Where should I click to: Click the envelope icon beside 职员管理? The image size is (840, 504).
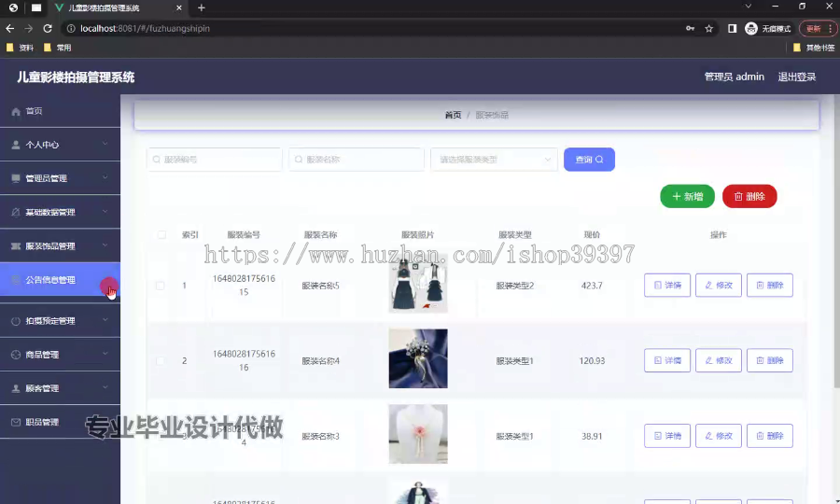pyautogui.click(x=16, y=422)
